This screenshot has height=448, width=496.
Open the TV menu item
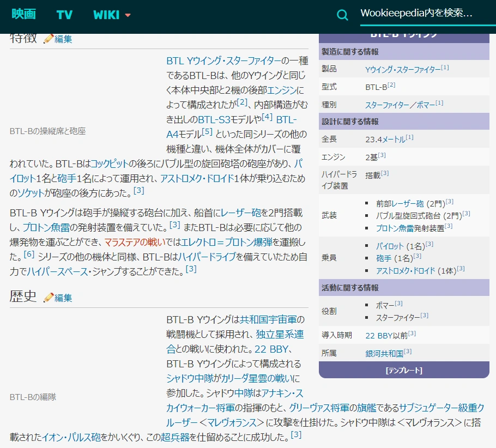click(x=64, y=15)
